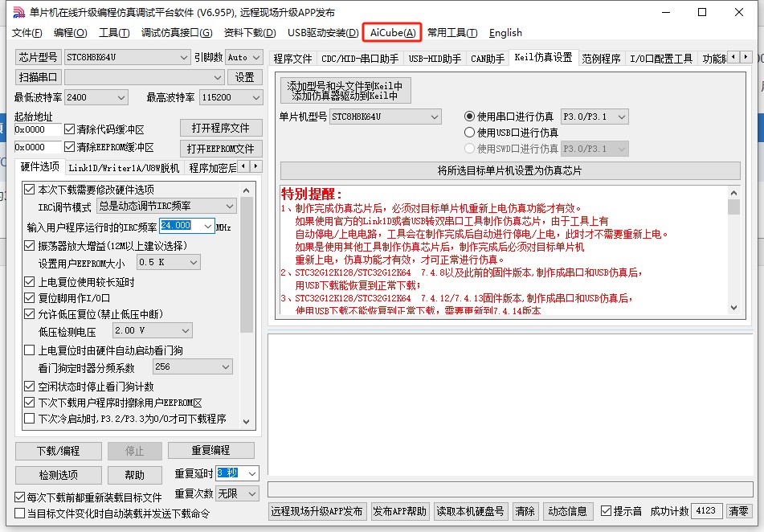Open the 重复次数 dropdown
The image size is (764, 532).
coord(251,493)
